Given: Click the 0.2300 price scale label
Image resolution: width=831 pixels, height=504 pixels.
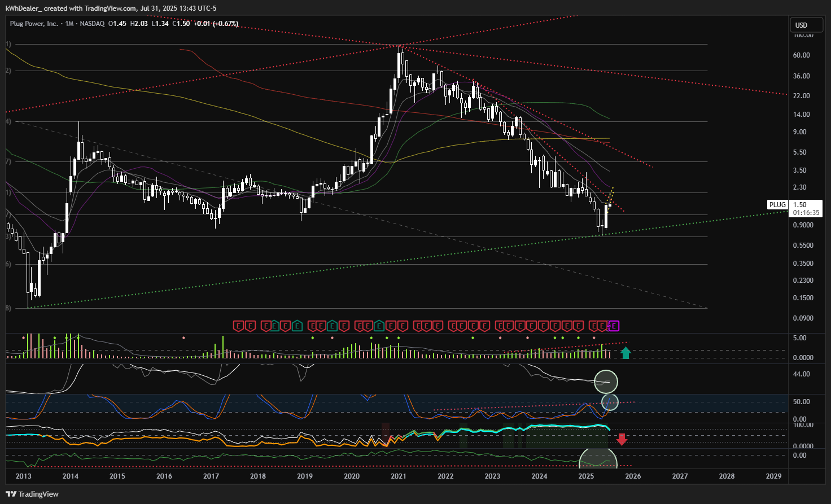Looking at the screenshot, I should point(803,281).
